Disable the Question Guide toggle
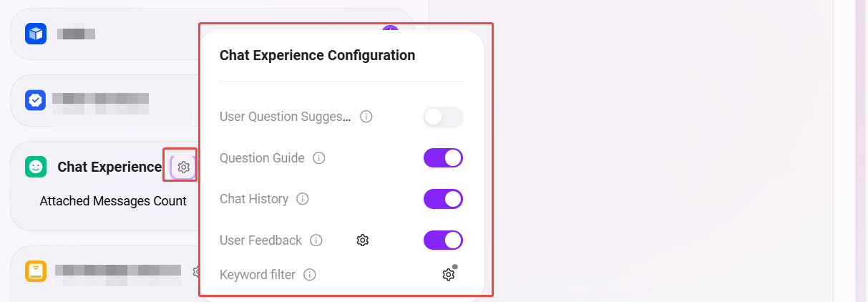 click(443, 158)
